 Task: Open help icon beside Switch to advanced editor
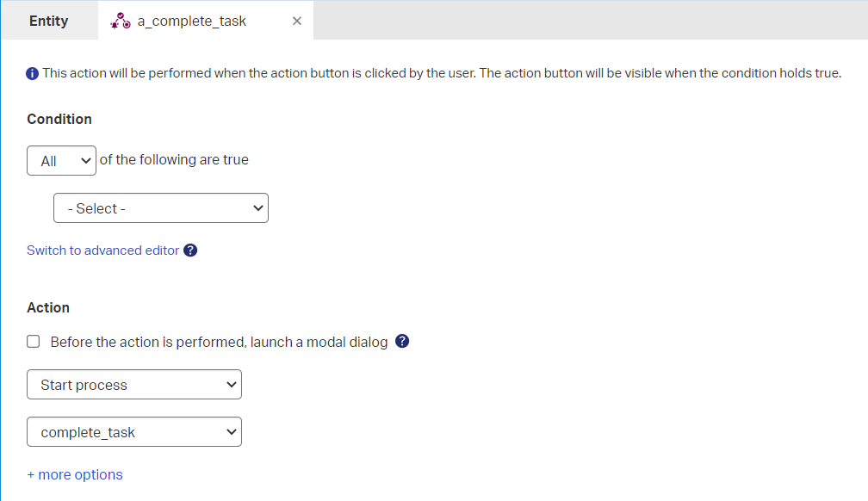[x=191, y=251]
